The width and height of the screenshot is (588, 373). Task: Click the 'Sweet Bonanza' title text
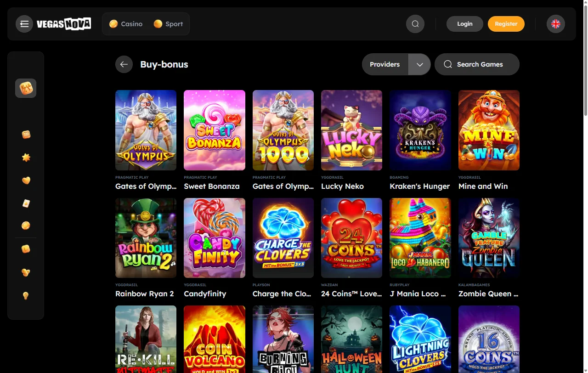tap(212, 186)
